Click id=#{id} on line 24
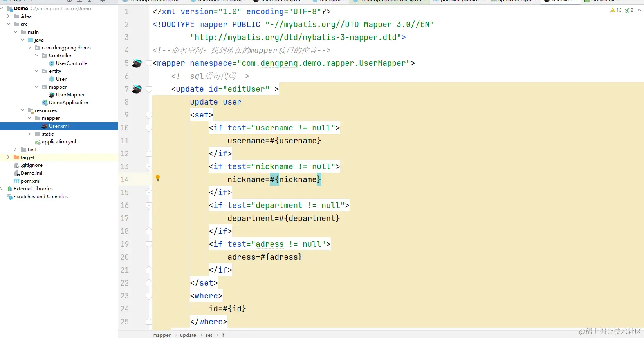The image size is (644, 338). tap(227, 309)
